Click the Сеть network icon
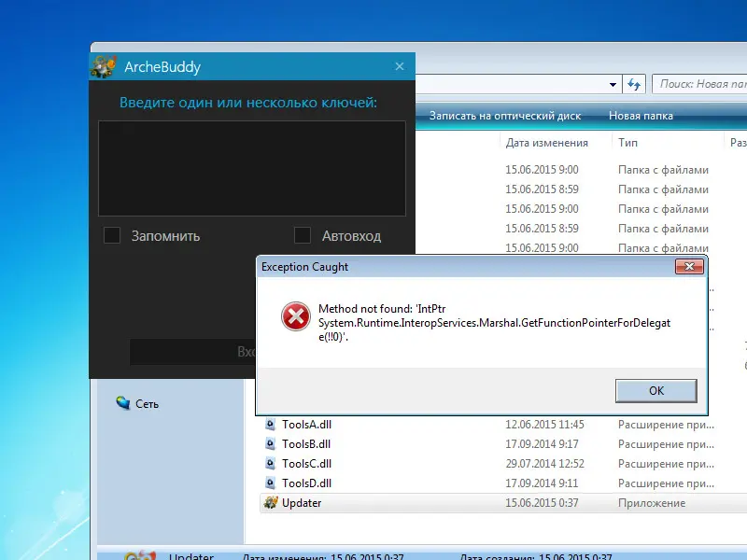Viewport: 747px width, 560px height. pos(123,403)
